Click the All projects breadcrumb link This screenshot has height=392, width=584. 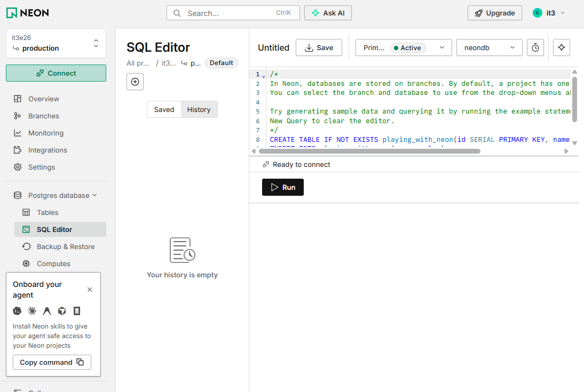(138, 63)
